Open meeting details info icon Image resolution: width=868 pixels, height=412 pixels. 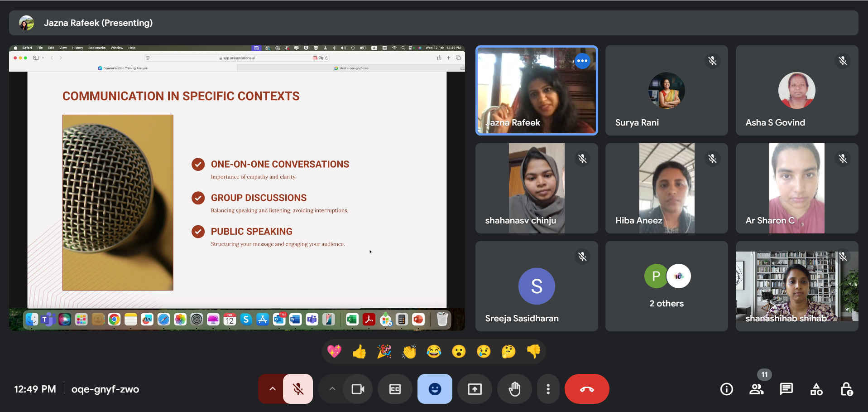(726, 389)
